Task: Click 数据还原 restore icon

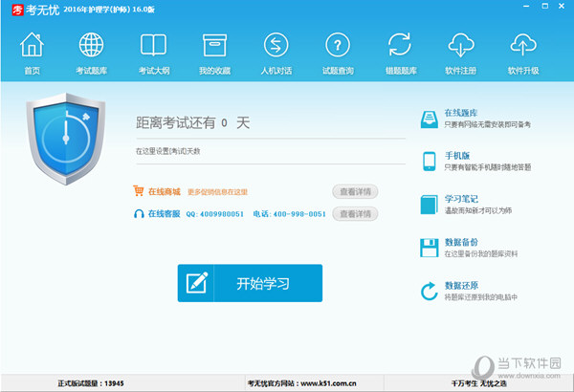Action: pyautogui.click(x=430, y=291)
